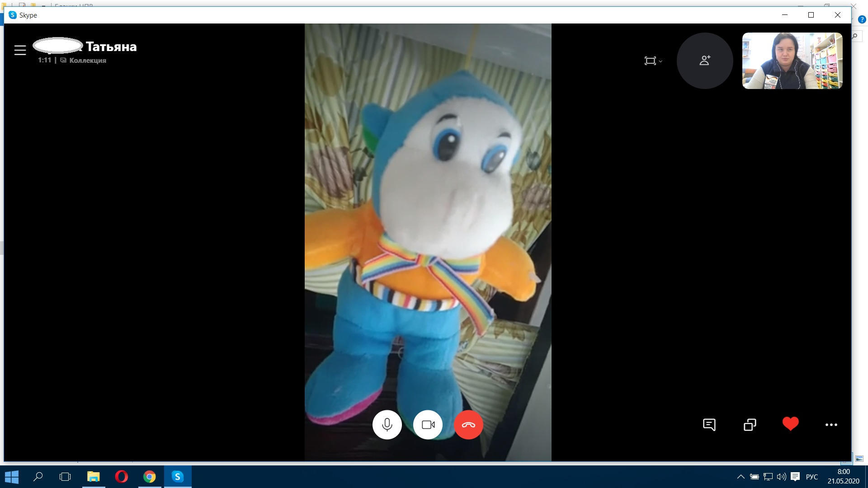Turn off the video camera

tap(428, 425)
